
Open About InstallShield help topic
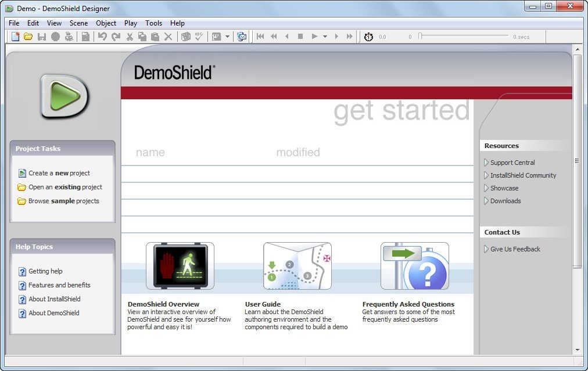pos(55,300)
